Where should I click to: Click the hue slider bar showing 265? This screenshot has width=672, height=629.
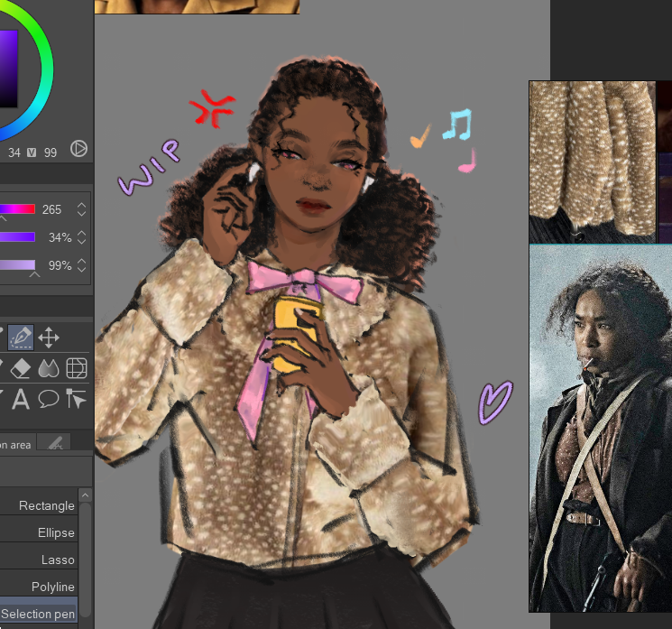click(x=17, y=209)
